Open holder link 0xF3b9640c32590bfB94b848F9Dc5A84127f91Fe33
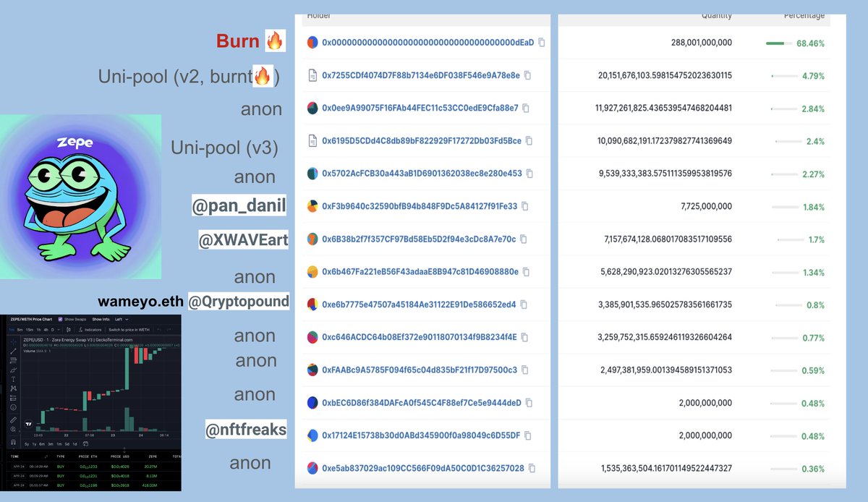This screenshot has height=502, width=868. [420, 206]
